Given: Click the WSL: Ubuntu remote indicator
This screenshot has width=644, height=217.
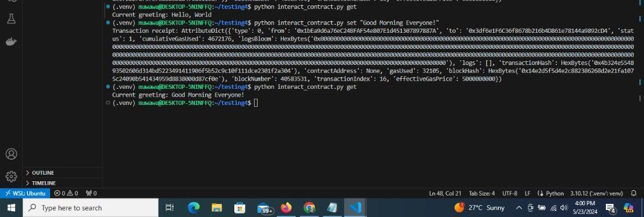Looking at the screenshot, I should 25,193.
